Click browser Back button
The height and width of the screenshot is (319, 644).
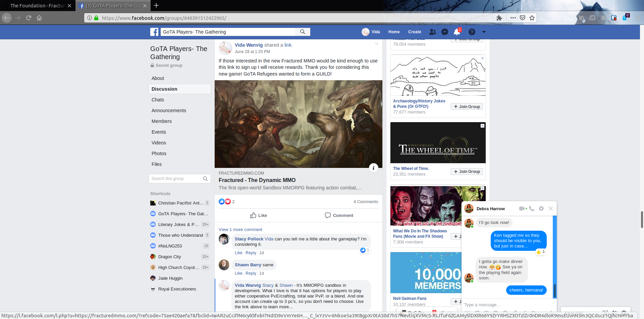click(x=7, y=18)
